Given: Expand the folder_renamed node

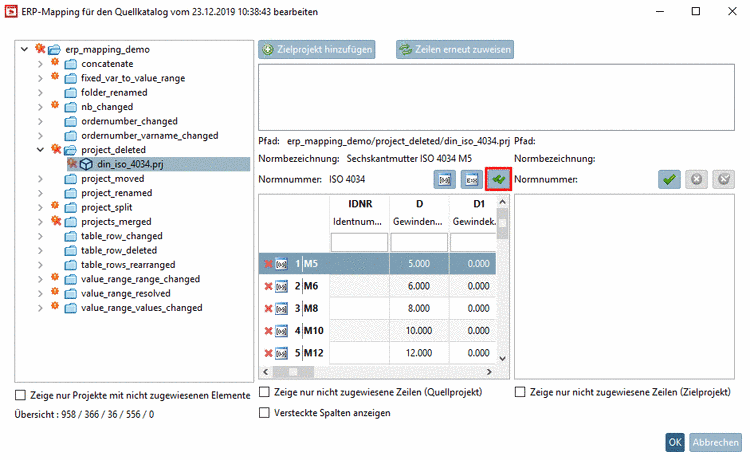Looking at the screenshot, I should pos(40,93).
